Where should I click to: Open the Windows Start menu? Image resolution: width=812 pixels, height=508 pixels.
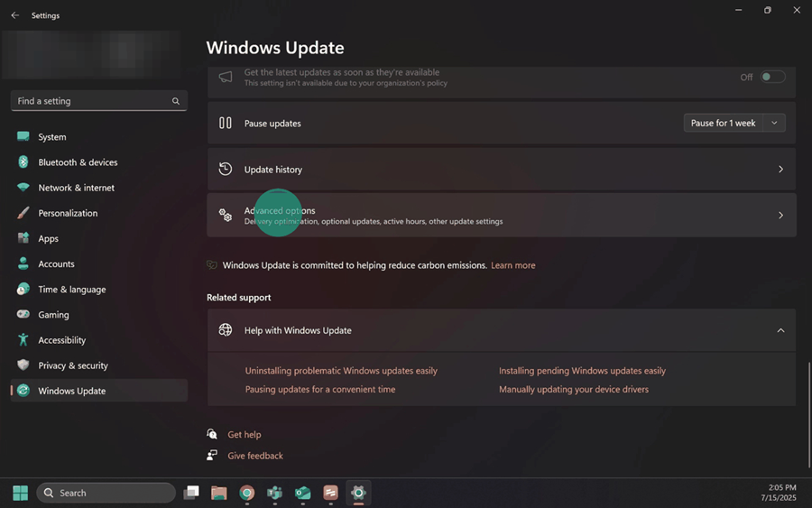20,493
